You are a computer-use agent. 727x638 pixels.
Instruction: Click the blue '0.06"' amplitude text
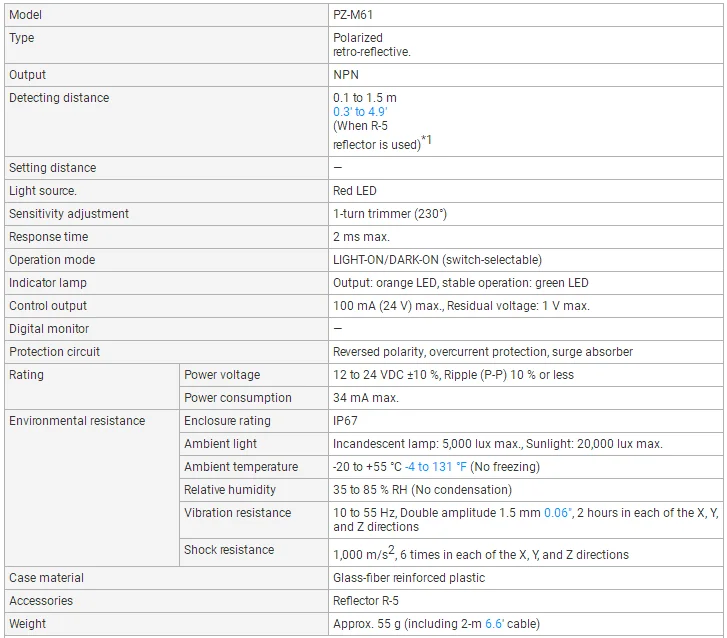pos(558,513)
